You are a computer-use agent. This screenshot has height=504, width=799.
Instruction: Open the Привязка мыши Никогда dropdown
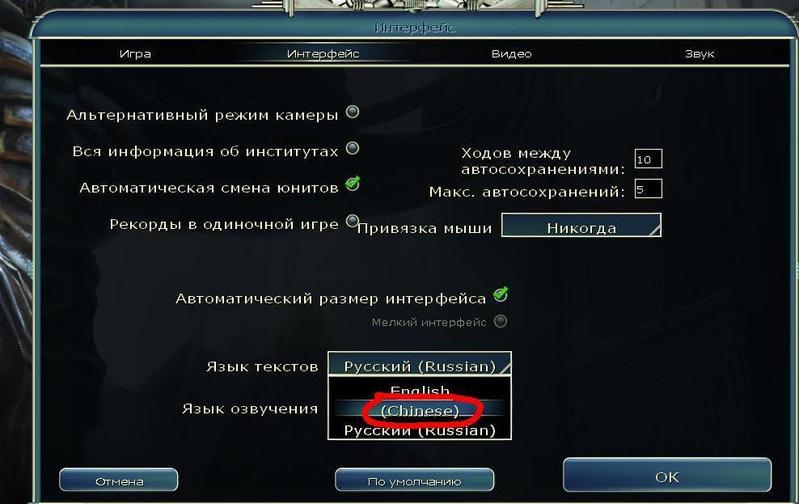(x=581, y=225)
